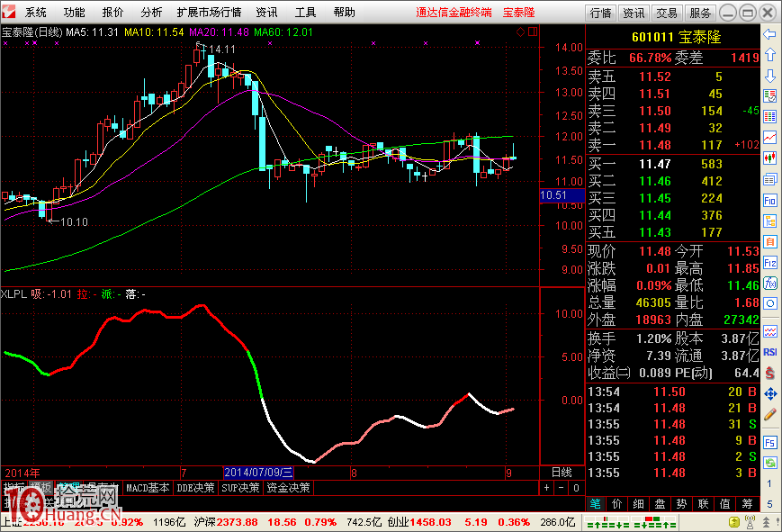Go back with the left arrow icon
This screenshot has width=782, height=532.
(770, 34)
